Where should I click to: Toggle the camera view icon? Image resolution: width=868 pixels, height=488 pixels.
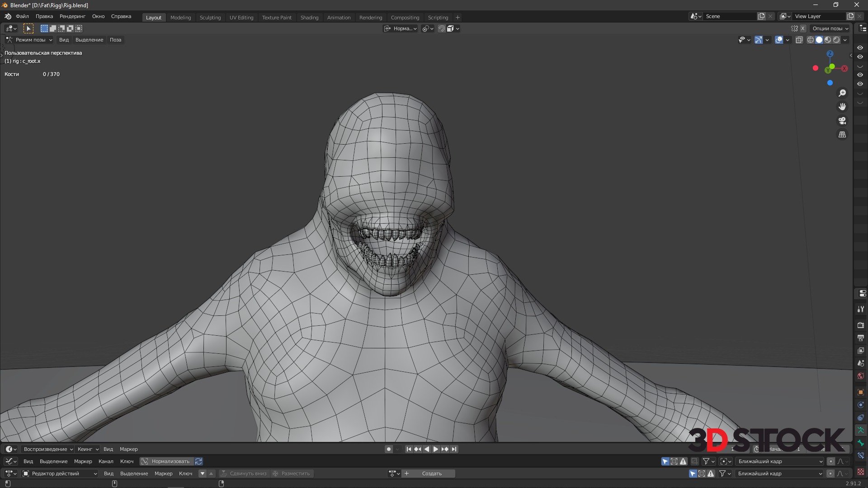tap(842, 121)
